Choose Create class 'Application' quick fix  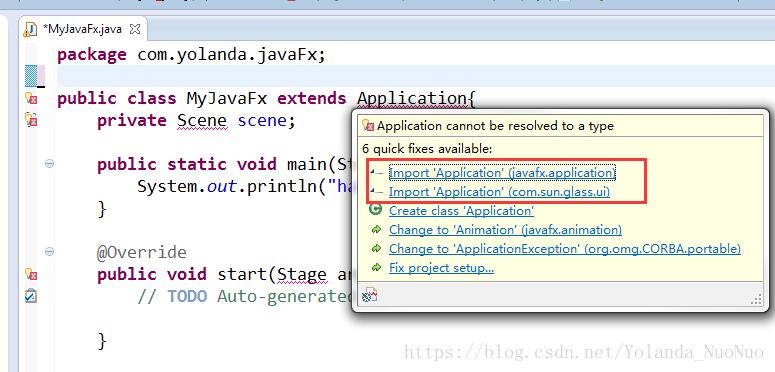point(461,211)
